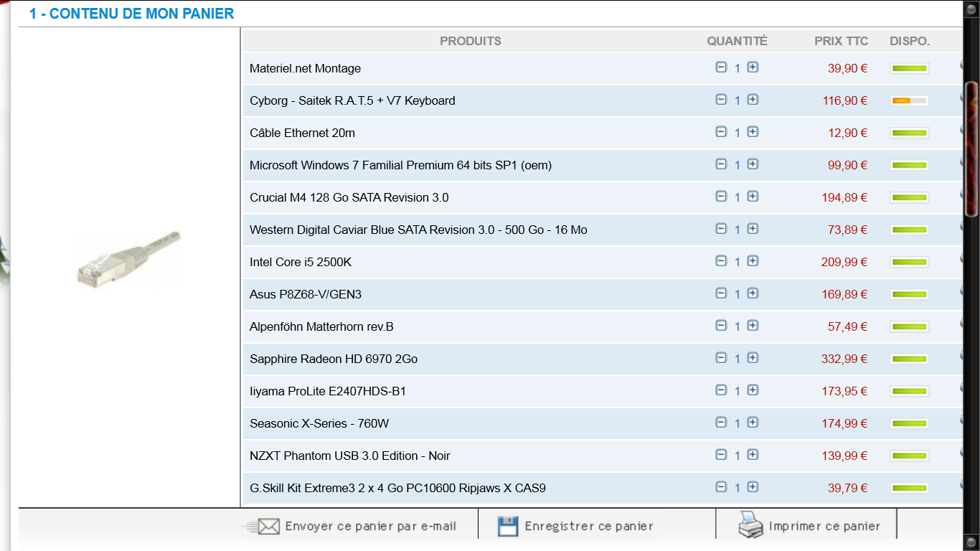This screenshot has height=551, width=980.
Task: Click the envelope icon to email cart
Action: (x=268, y=527)
